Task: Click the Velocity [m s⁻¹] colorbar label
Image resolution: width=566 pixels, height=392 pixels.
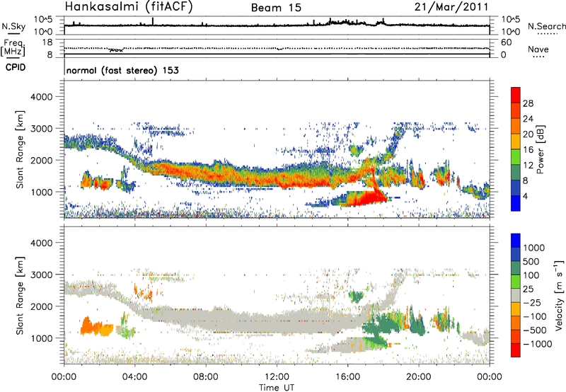Action: 559,295
